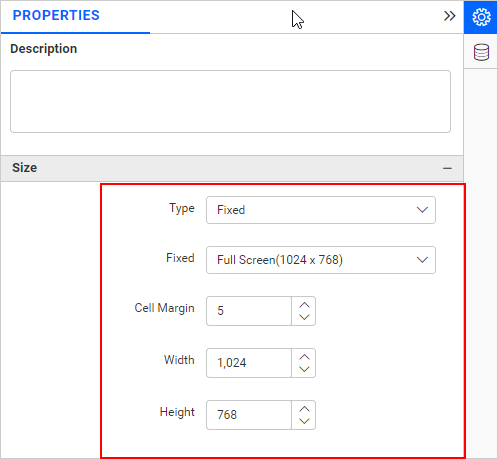Decrease Height with down arrow
This screenshot has height=459, width=498.
pyautogui.click(x=304, y=421)
